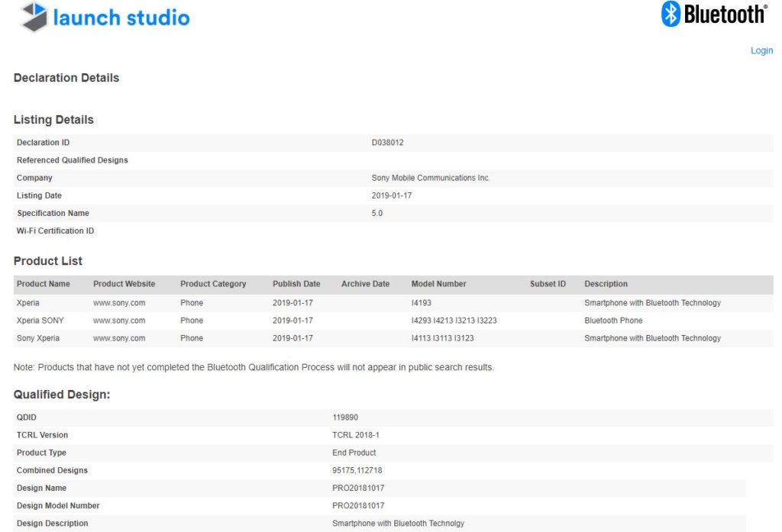Select the Listing Details heading

tap(53, 120)
